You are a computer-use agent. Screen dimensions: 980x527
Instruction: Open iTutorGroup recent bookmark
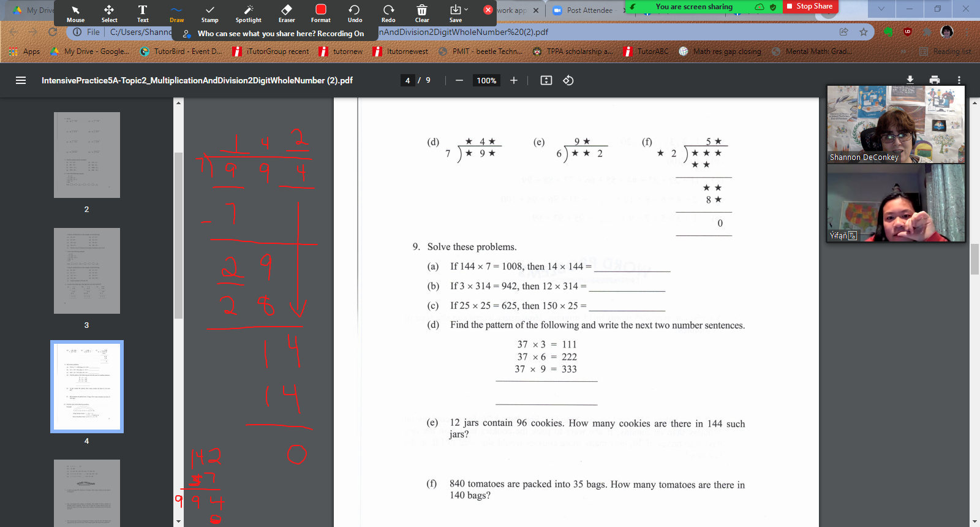click(x=271, y=51)
